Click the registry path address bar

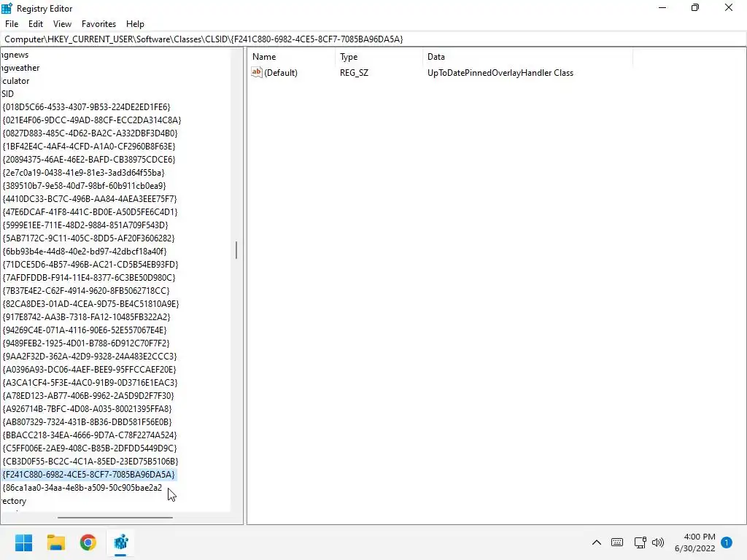[x=373, y=39]
